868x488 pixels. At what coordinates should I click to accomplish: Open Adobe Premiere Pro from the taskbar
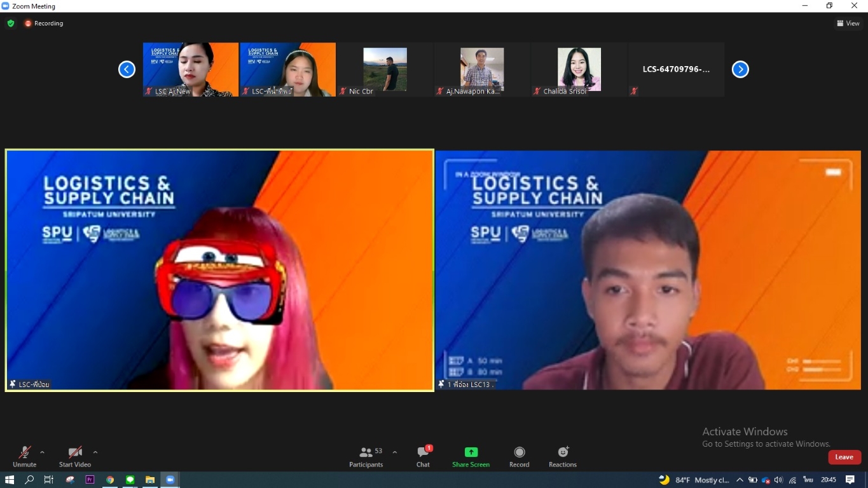tap(90, 480)
